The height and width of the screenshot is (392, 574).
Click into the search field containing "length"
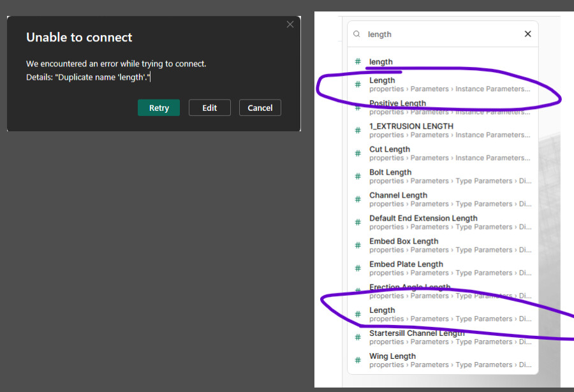coord(440,34)
